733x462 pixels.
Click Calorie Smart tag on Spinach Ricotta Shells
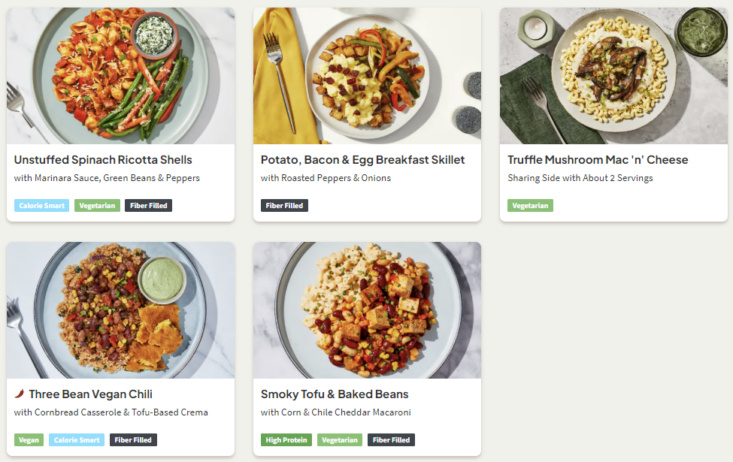(41, 206)
